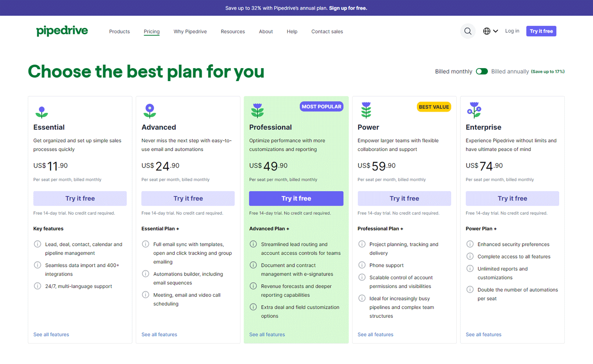Open the Why Pipedrive menu item
The height and width of the screenshot is (364, 593).
(x=190, y=31)
